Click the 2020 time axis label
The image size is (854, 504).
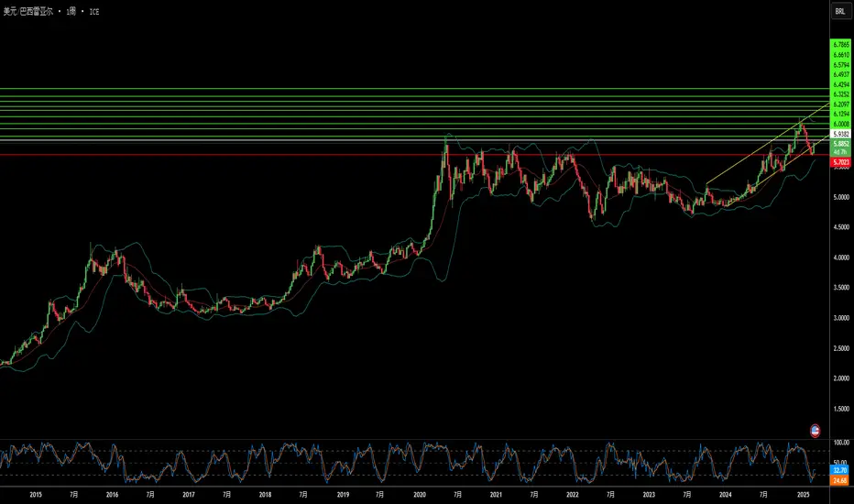420,495
